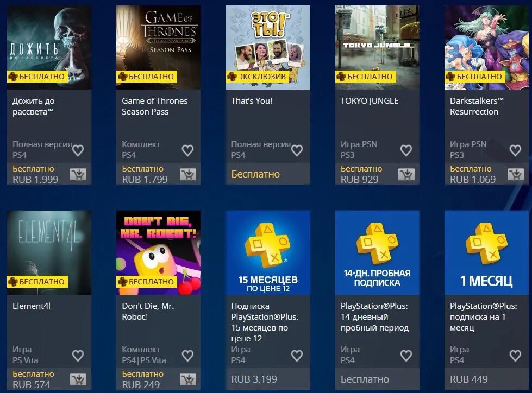Screen dimensions: 532x393
Task: Add Don't Die, Mr. Robot! to cart
Action: pos(187,380)
